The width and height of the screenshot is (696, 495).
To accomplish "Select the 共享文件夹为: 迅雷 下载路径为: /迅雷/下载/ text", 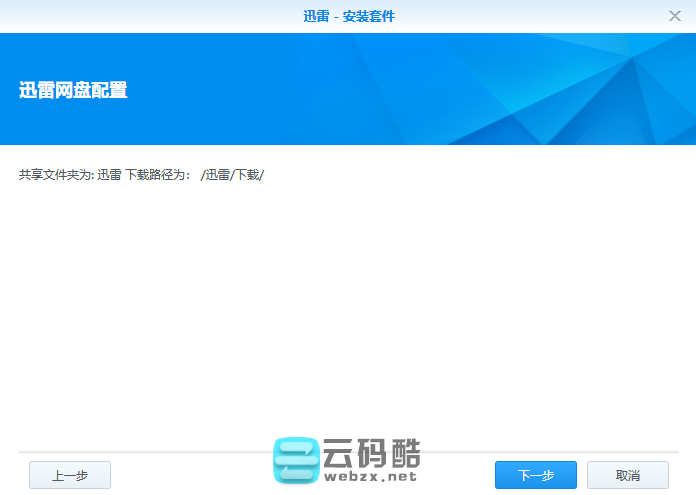I will 141,175.
